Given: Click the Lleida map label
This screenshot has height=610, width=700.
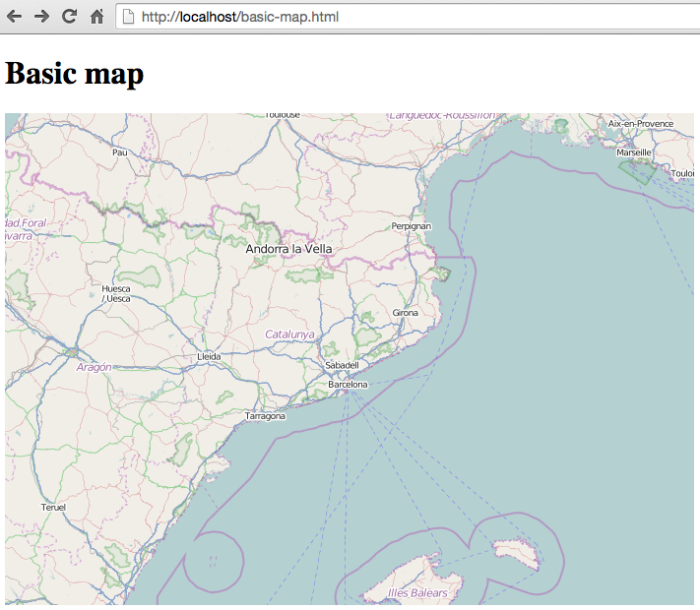Looking at the screenshot, I should click(x=209, y=356).
